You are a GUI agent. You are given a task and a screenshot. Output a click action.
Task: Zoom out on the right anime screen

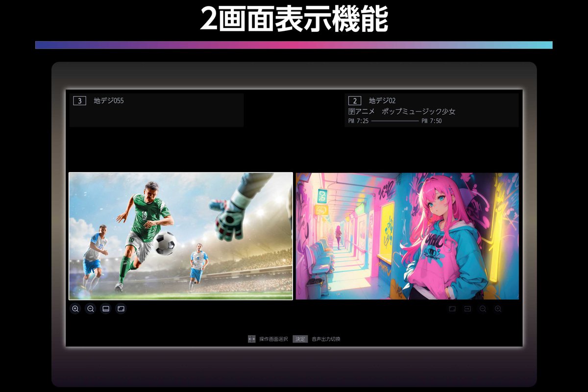pos(483,309)
